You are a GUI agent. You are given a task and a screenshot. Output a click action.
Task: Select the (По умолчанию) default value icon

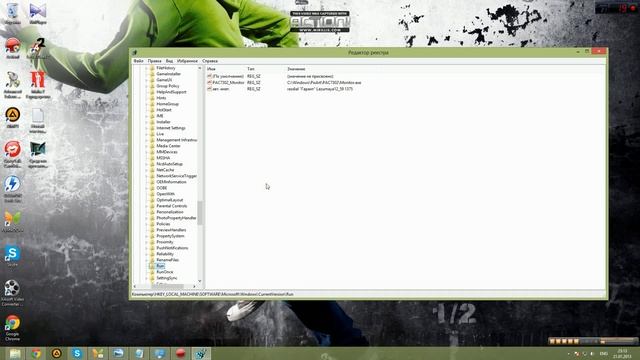(x=209, y=76)
